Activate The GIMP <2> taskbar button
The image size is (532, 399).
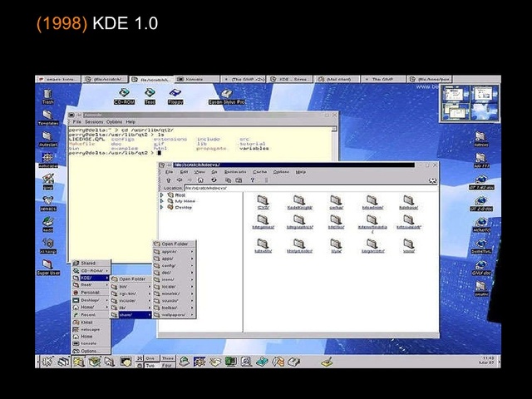pos(243,79)
